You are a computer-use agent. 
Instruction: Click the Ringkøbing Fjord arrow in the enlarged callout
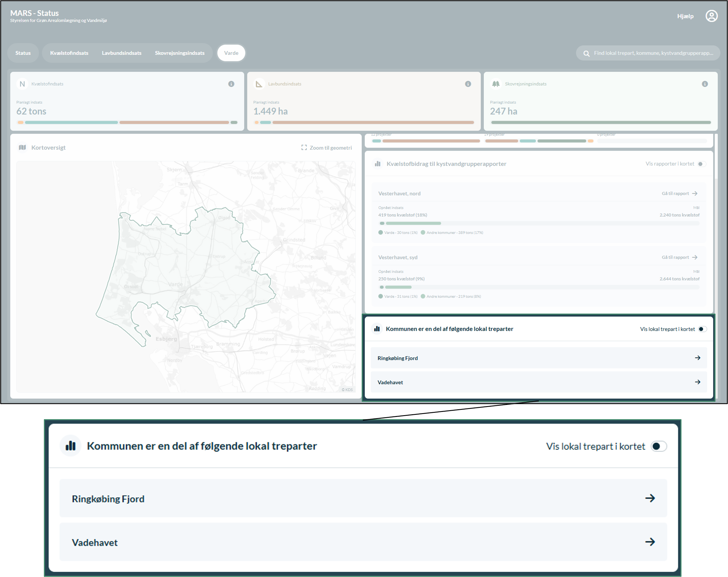(650, 498)
